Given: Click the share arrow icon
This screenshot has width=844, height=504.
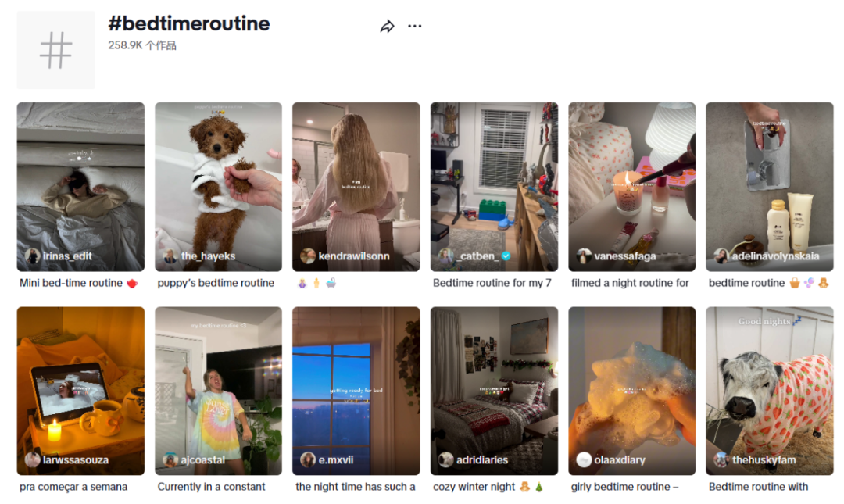Looking at the screenshot, I should [x=387, y=27].
